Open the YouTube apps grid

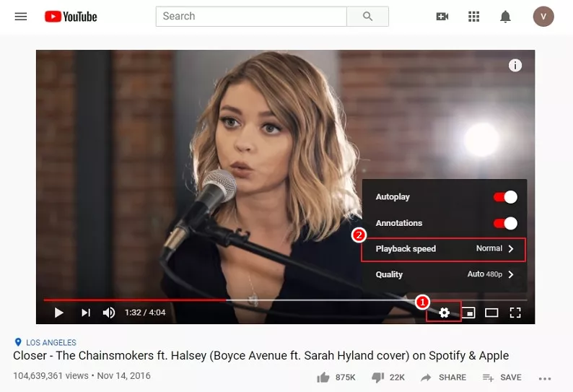[473, 17]
